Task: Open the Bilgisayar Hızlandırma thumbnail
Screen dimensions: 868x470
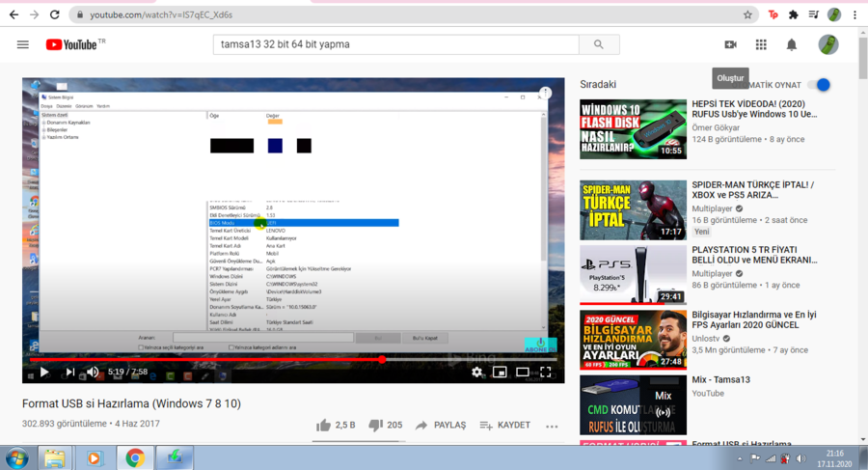Action: pos(634,340)
